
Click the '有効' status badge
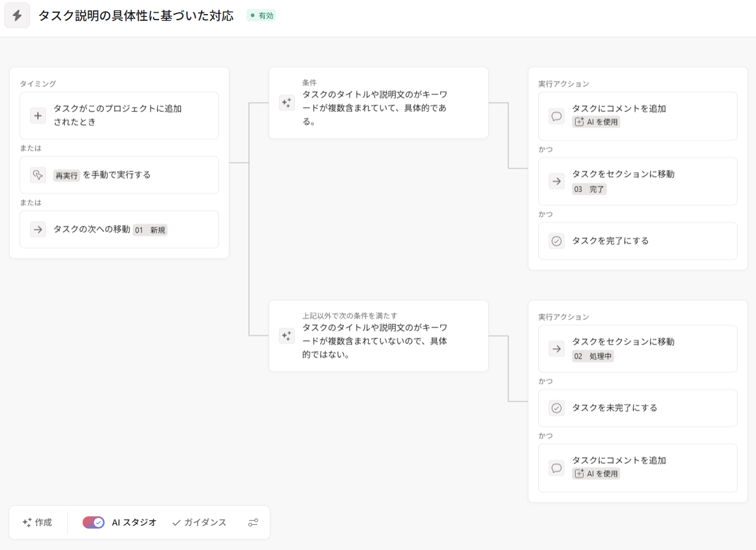pos(262,16)
